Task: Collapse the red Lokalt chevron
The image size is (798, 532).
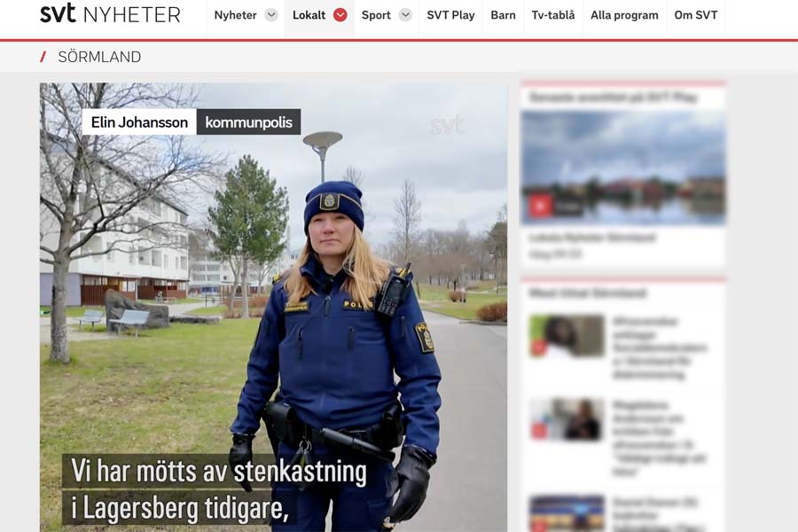Action: tap(340, 15)
